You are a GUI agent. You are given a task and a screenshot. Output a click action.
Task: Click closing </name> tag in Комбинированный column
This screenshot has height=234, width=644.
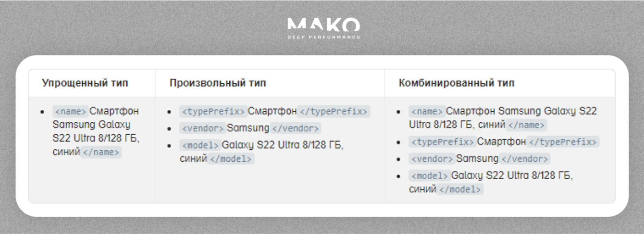(527, 125)
